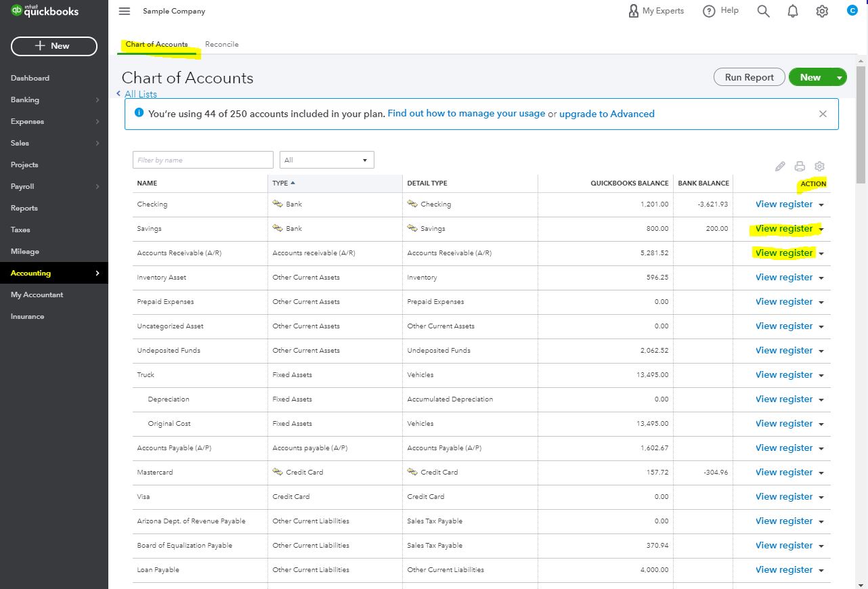This screenshot has height=589, width=868.
Task: Expand action arrow for Checking row
Action: click(x=821, y=205)
